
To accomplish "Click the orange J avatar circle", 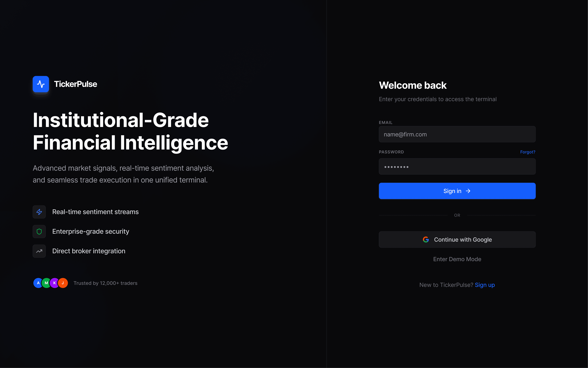I will point(63,283).
